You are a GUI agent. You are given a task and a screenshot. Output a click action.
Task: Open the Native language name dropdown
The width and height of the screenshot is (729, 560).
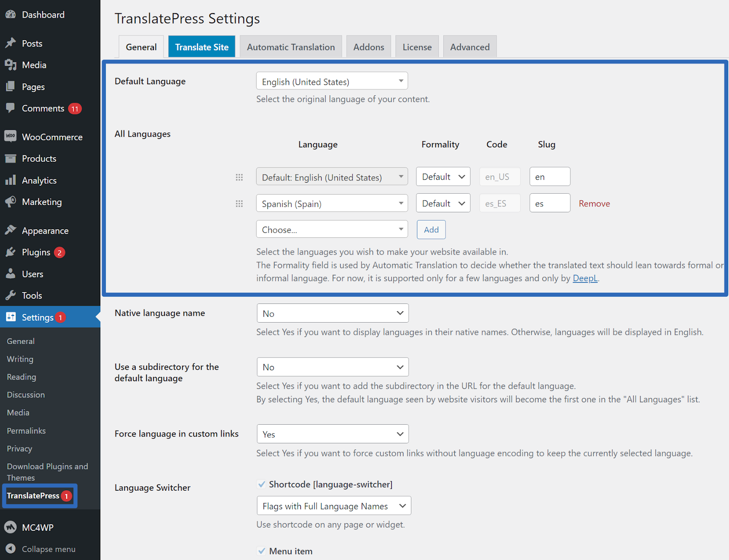[333, 313]
